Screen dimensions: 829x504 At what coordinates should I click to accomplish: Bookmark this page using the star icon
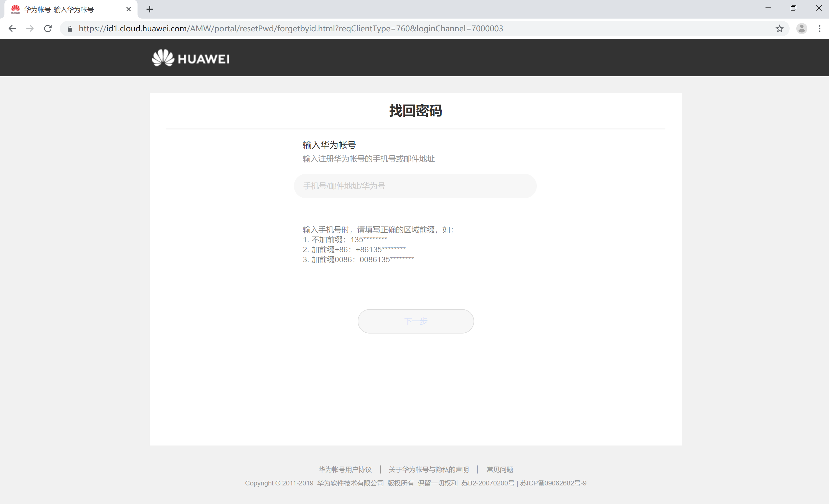click(x=780, y=29)
